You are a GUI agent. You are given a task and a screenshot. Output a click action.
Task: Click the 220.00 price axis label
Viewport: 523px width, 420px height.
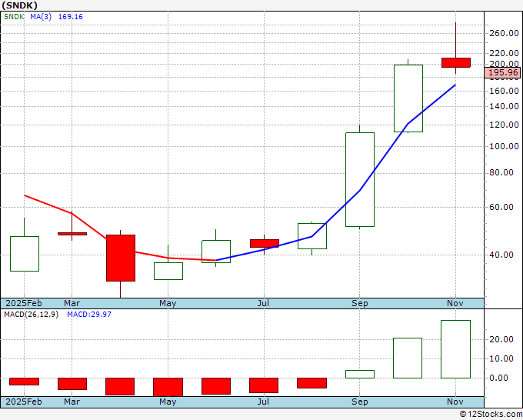click(x=504, y=53)
